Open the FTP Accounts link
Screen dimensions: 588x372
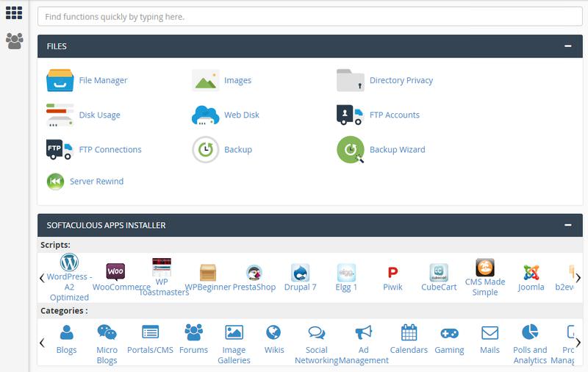pyautogui.click(x=395, y=115)
